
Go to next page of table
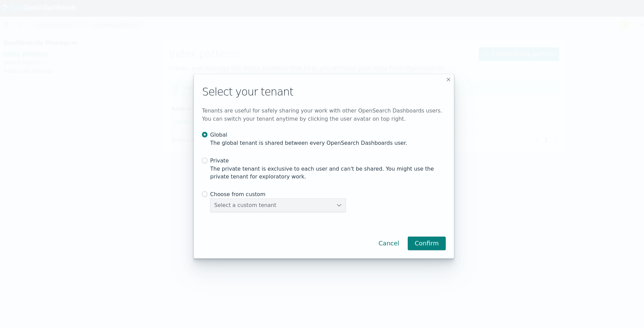pyautogui.click(x=555, y=140)
